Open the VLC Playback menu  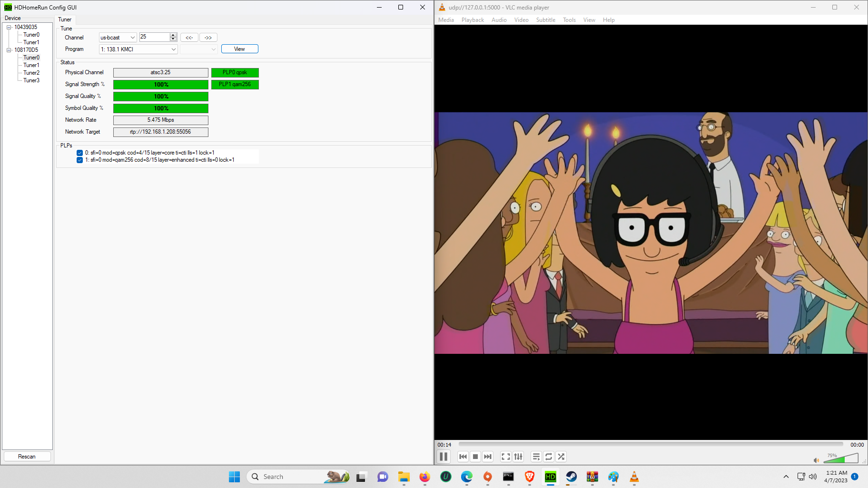473,20
